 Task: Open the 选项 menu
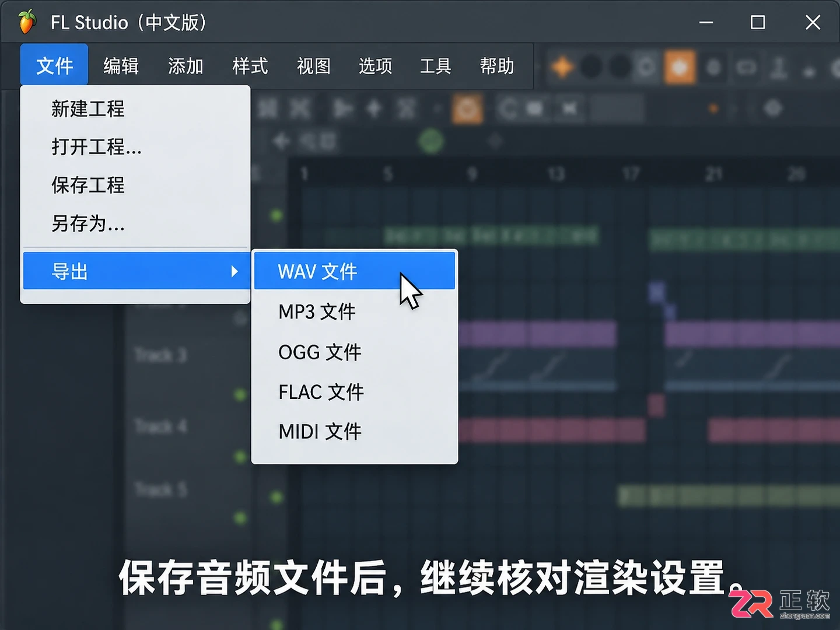pyautogui.click(x=375, y=66)
